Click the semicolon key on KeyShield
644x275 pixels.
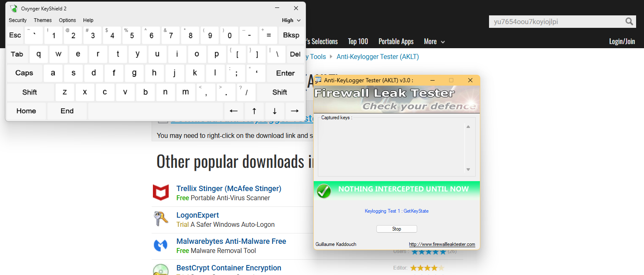point(236,73)
